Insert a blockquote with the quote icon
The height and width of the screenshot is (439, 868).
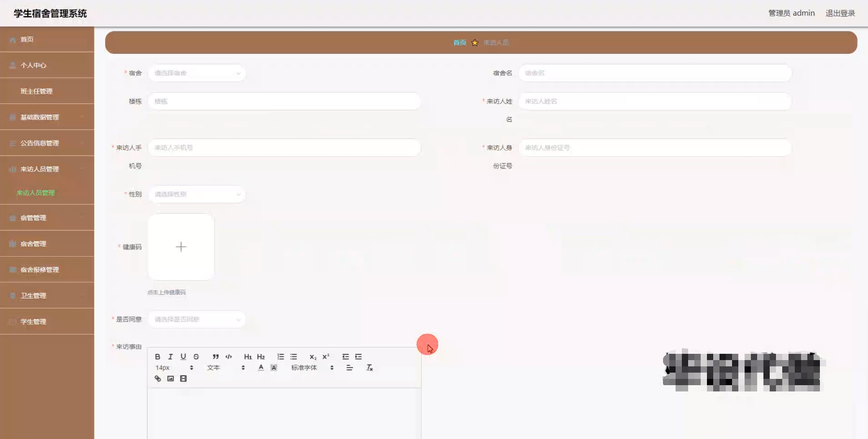tap(215, 357)
